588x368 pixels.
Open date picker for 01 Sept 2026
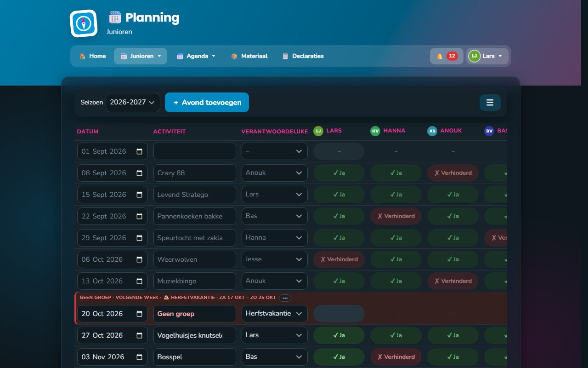[x=139, y=151]
